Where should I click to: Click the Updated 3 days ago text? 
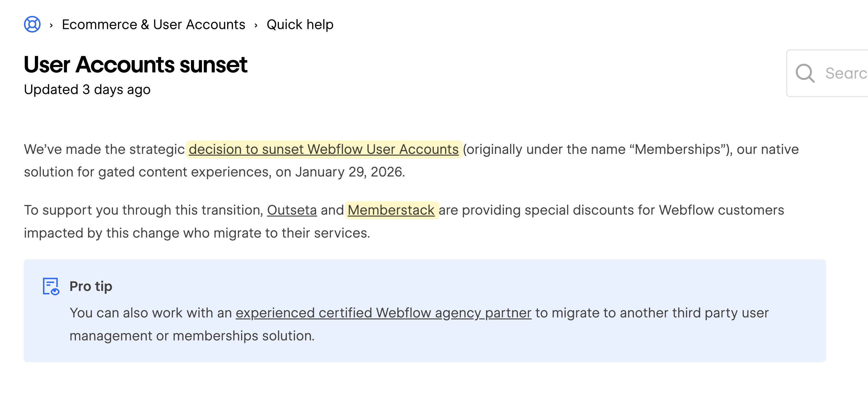[87, 89]
